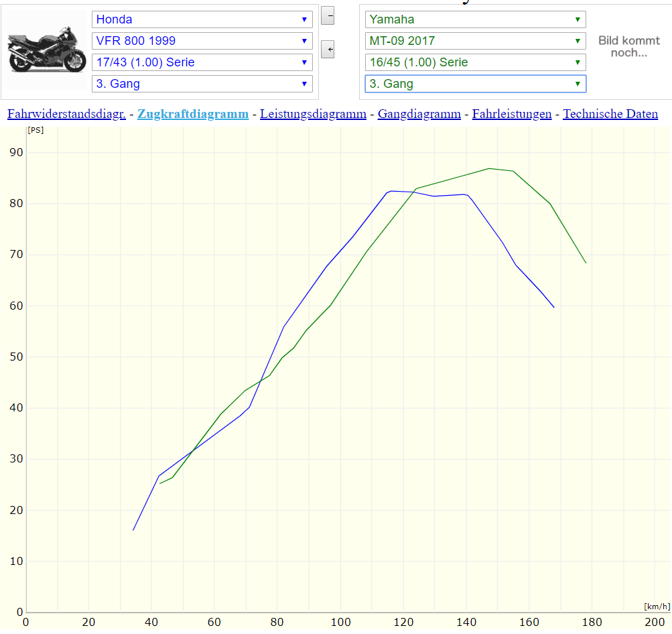Viewport: 672px width, 634px height.
Task: Select the Zugkraftdiagramm tab link
Action: (x=193, y=114)
